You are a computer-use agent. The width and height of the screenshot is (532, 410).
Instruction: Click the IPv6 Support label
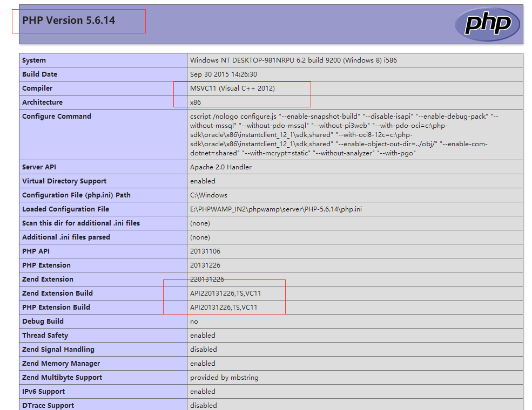(x=43, y=391)
